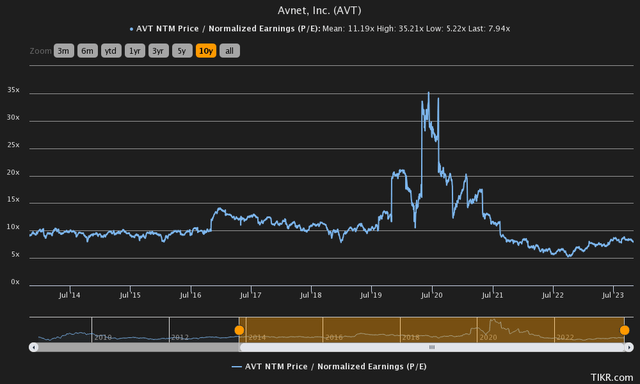The height and width of the screenshot is (384, 640).
Task: Click the 2018 marker in navigator
Action: coord(411,337)
